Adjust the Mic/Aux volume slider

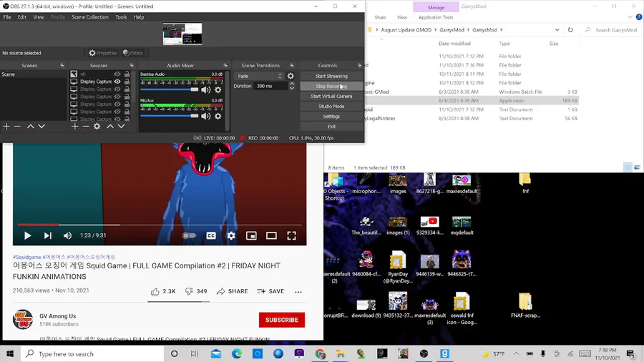pos(169,116)
